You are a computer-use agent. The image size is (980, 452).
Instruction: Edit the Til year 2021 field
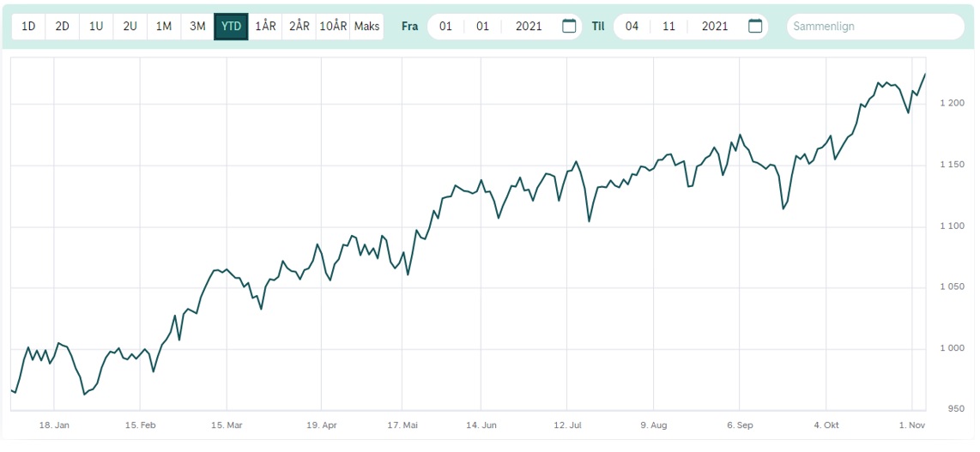[x=715, y=26]
